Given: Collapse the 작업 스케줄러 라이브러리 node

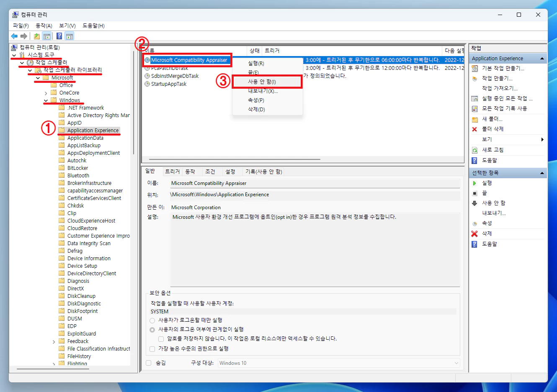Looking at the screenshot, I should click(x=30, y=70).
